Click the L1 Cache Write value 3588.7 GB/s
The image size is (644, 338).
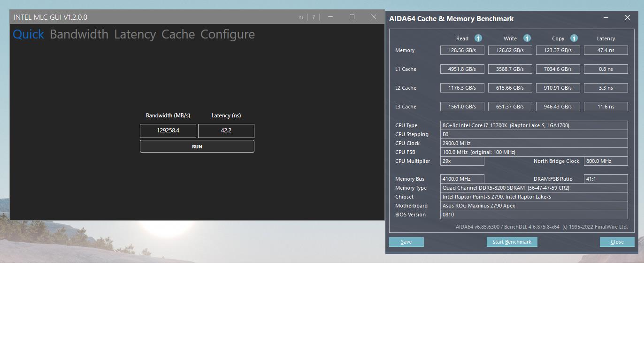[x=510, y=69]
